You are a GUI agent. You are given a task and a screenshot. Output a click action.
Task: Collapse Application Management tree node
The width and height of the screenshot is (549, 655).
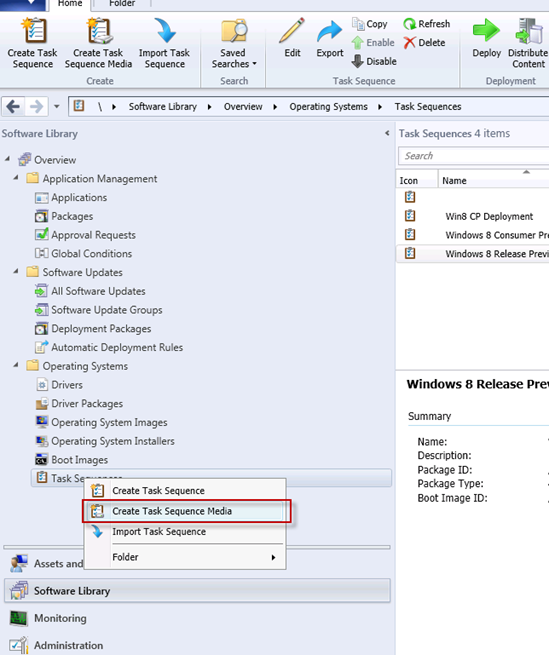[x=16, y=178]
